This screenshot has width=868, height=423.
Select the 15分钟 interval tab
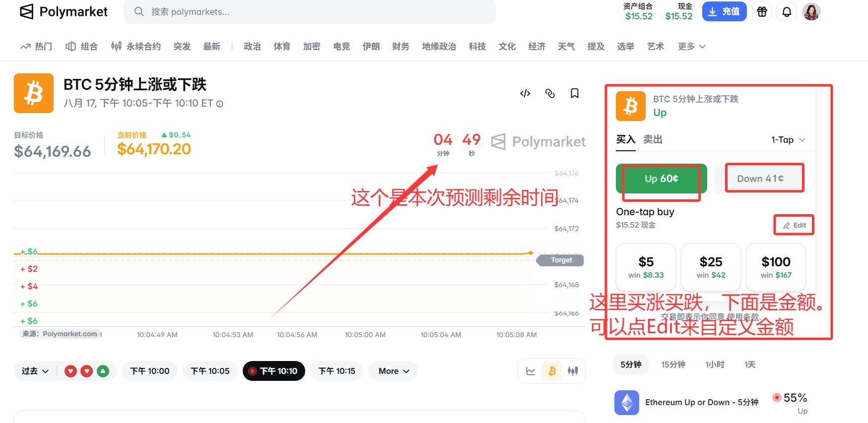click(673, 364)
